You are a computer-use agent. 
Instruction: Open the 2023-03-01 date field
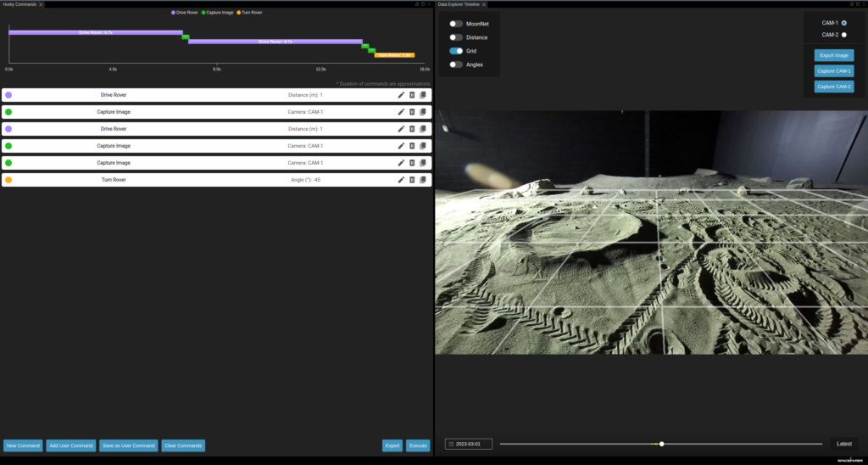pos(468,444)
